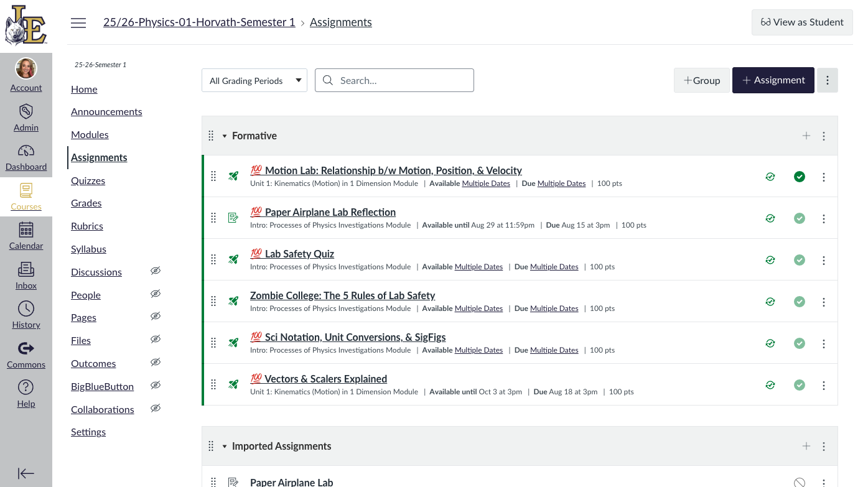Open options menu for Motion Lab assignment
Image resolution: width=868 pixels, height=487 pixels.
(x=824, y=177)
